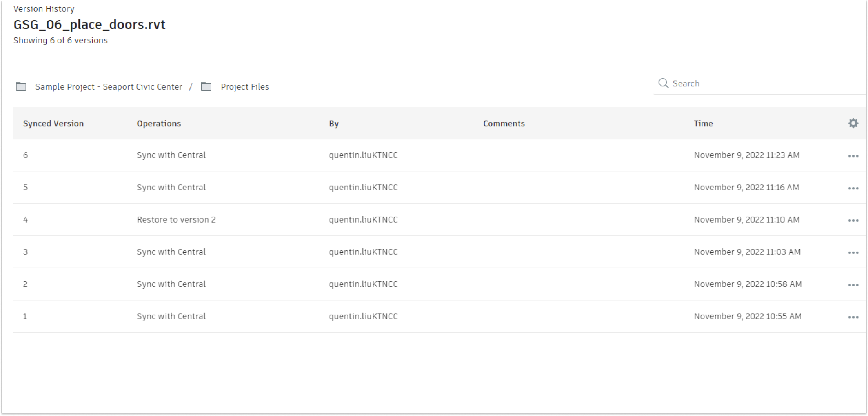The image size is (868, 416).
Task: Click 'November 9, 2022 11:16 AM' time
Action: pos(746,188)
